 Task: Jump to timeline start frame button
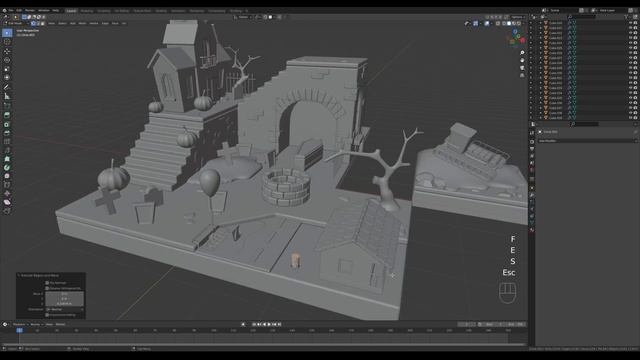pyautogui.click(x=254, y=324)
